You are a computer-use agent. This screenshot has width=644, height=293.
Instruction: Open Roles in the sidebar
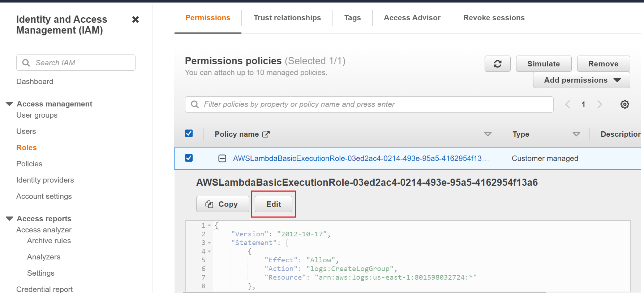[26, 148]
